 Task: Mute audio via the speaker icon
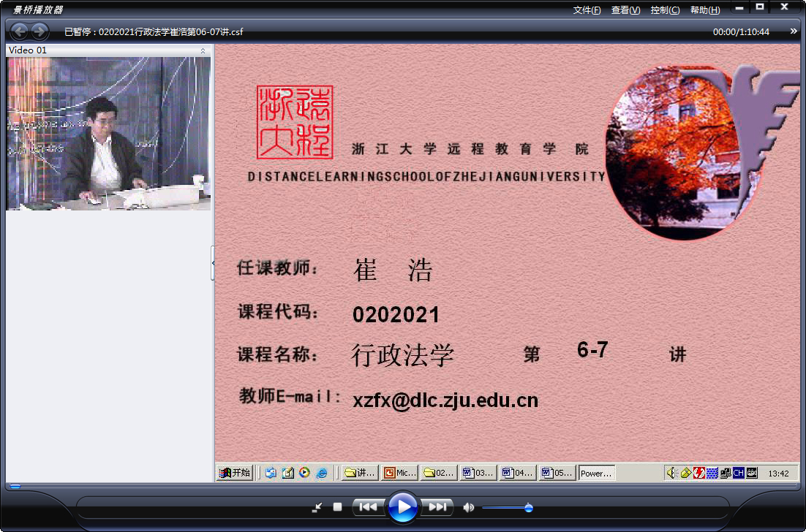tap(468, 507)
